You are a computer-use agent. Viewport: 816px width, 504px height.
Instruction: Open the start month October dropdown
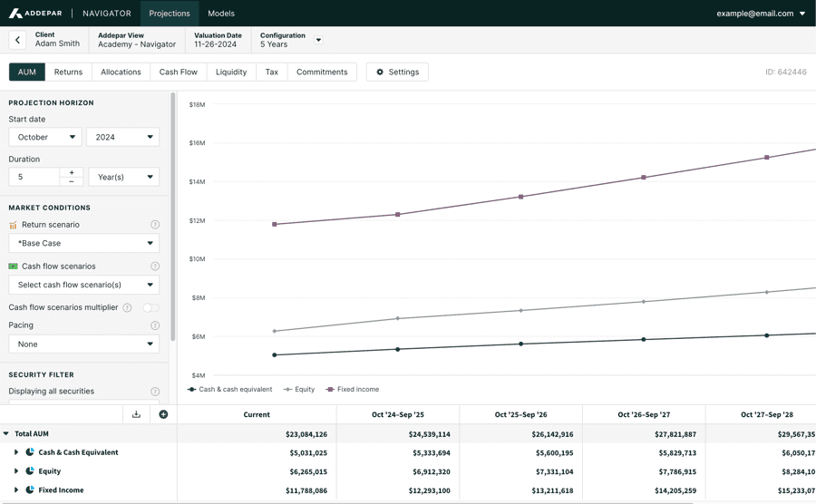tap(45, 137)
